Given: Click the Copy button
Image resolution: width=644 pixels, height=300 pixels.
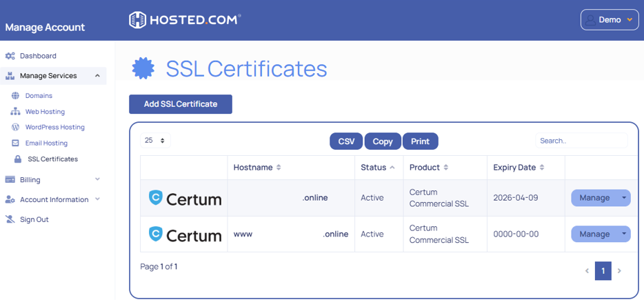Looking at the screenshot, I should (x=383, y=141).
